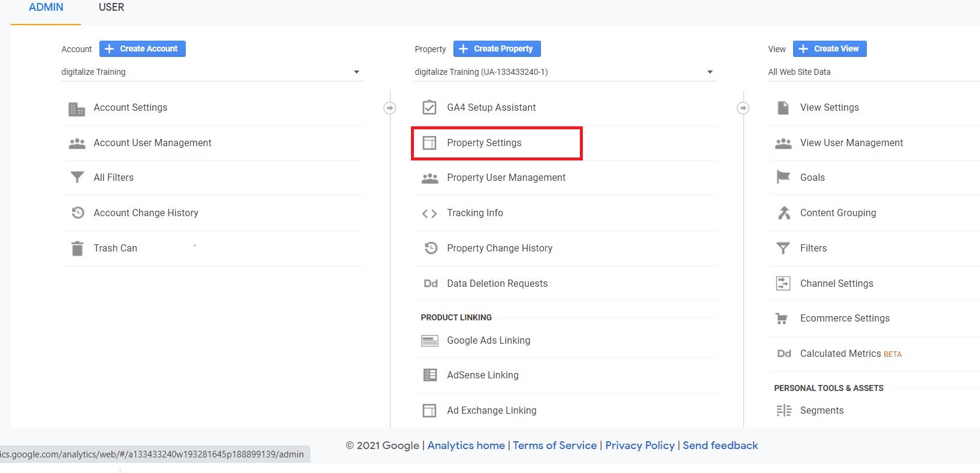
Task: Click the View User Management people icon
Action: (x=784, y=144)
